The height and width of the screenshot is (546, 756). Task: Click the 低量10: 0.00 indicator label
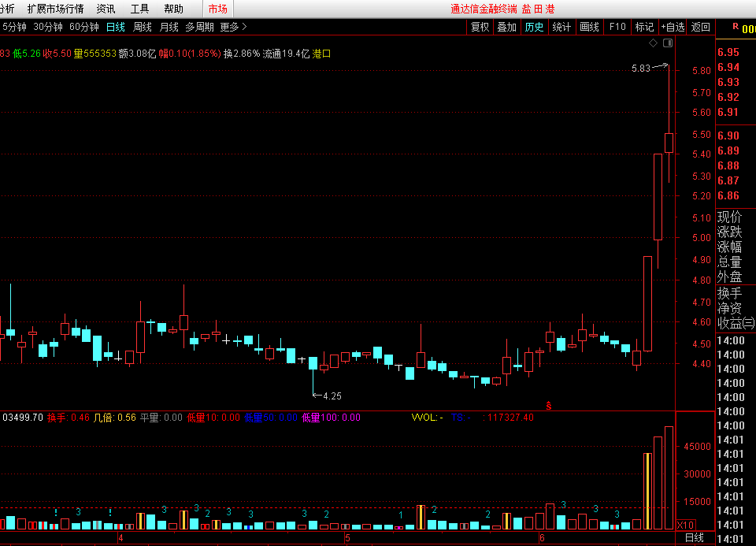pos(213,418)
